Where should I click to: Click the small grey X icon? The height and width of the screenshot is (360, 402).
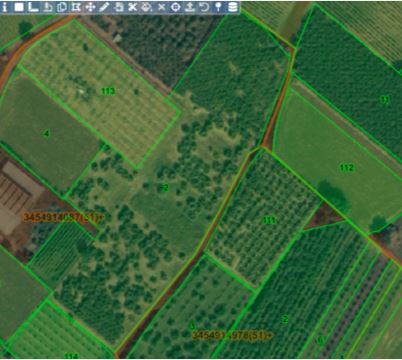pos(161,7)
